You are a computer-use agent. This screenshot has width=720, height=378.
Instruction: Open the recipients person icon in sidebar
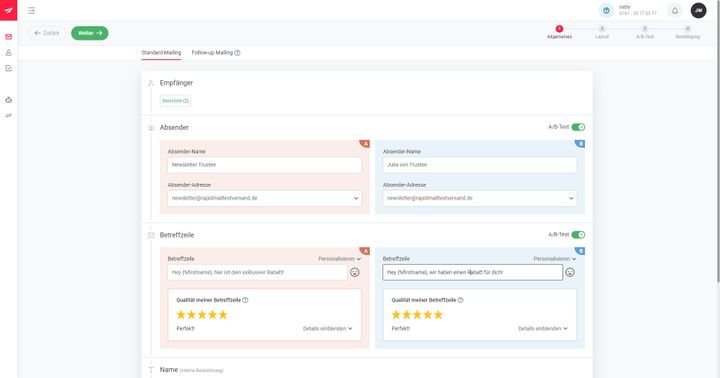pyautogui.click(x=8, y=53)
